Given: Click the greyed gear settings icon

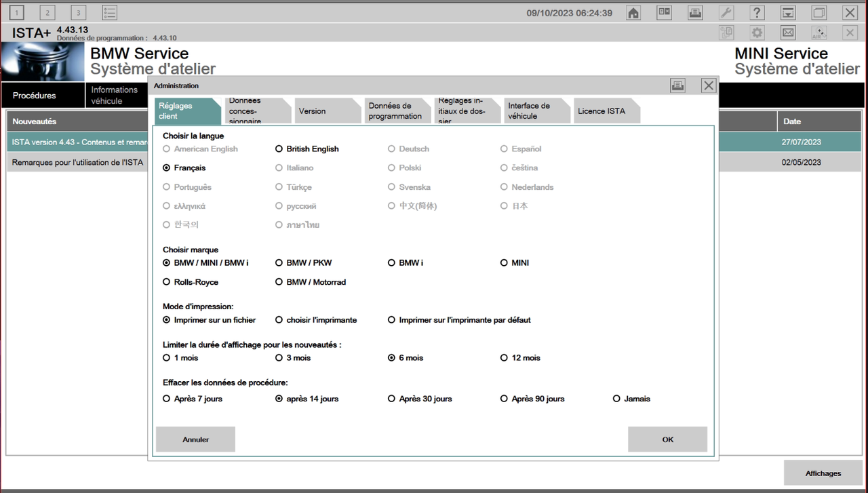Looking at the screenshot, I should 757,33.
